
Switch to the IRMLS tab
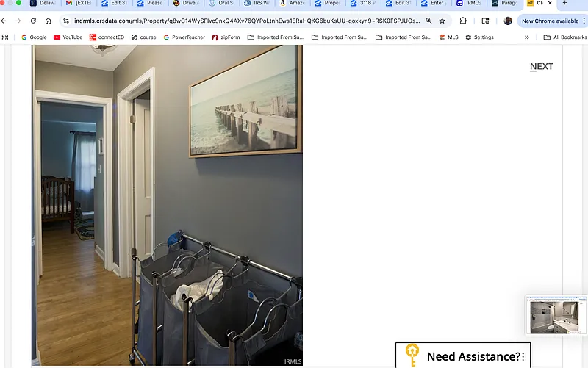coord(470,3)
